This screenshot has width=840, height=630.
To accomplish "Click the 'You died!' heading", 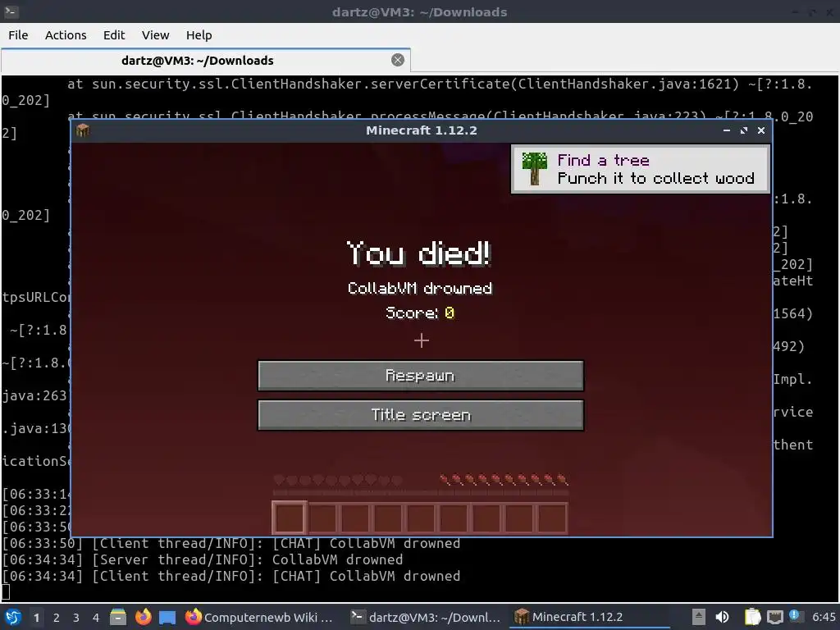I will (419, 253).
